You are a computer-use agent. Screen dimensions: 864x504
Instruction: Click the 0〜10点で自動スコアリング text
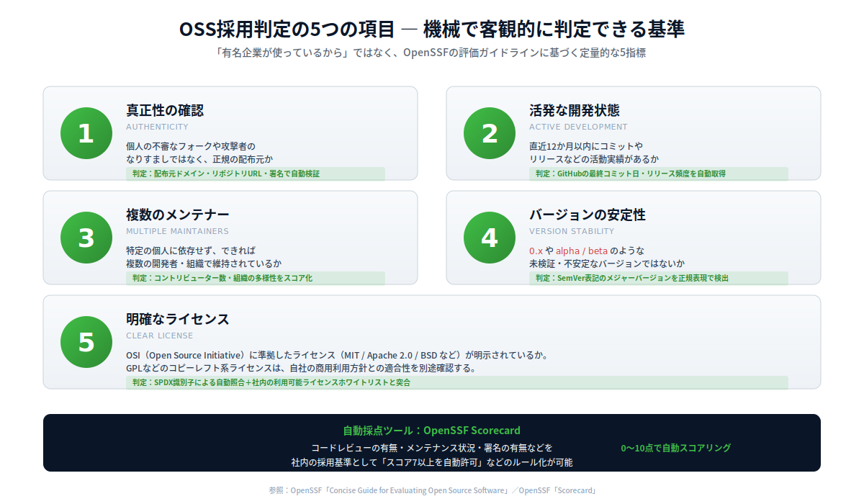676,448
